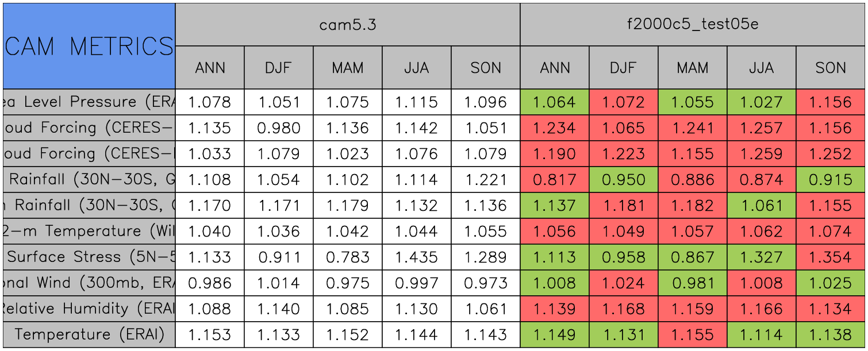Select the Sea Level Pressure row label
The height and width of the screenshot is (351, 868).
[x=89, y=102]
